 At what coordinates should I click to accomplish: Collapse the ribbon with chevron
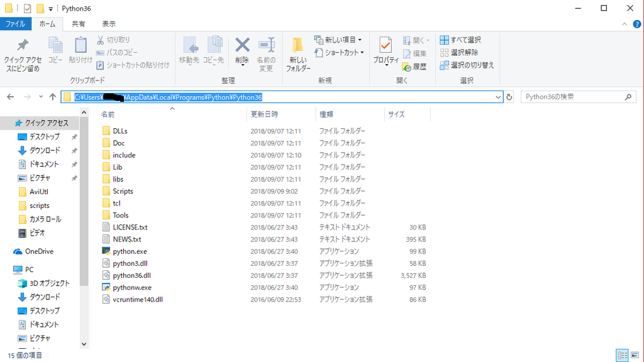click(625, 25)
